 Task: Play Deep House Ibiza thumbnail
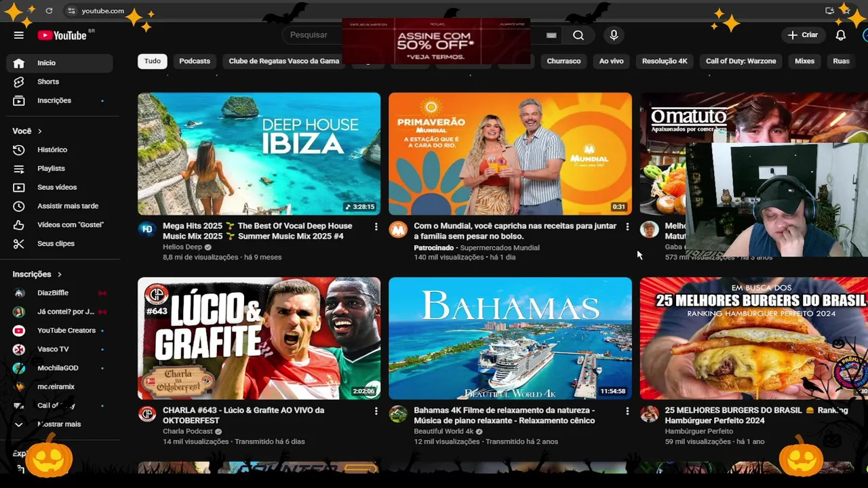(x=259, y=154)
